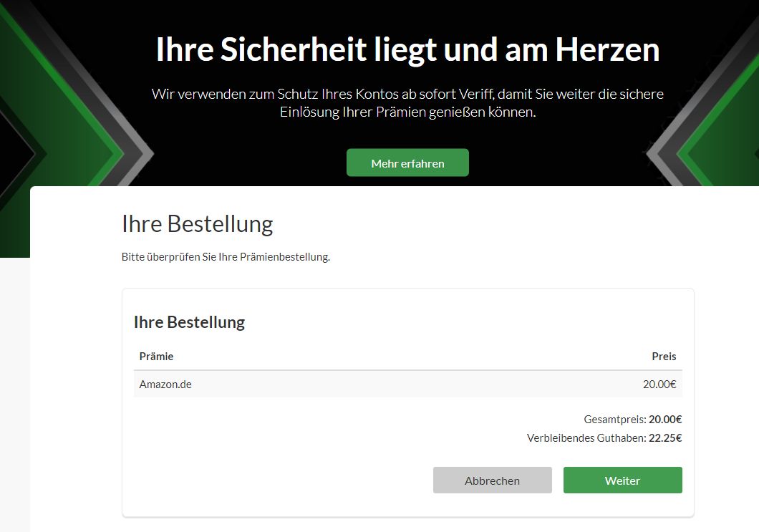Screen dimensions: 759x532
Task: Click the Gesamtpreis label
Action: [615, 420]
